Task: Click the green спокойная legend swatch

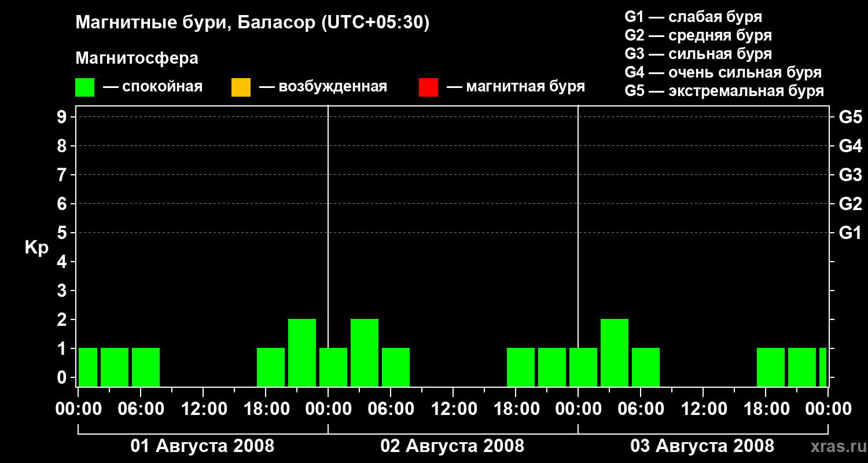Action: coord(84,87)
